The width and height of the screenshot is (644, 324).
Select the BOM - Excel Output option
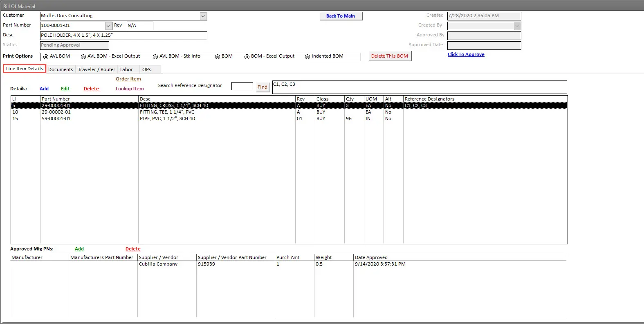[247, 57]
